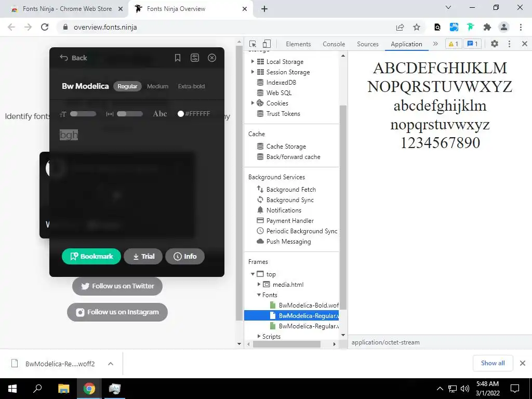This screenshot has height=399, width=532.
Task: Open the Chrome three-dot menu
Action: click(x=521, y=27)
